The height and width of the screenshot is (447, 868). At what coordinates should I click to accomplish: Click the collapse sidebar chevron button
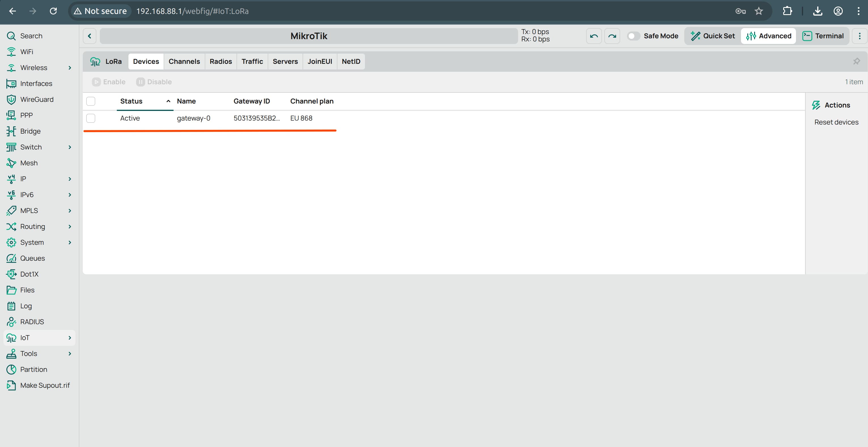[90, 36]
